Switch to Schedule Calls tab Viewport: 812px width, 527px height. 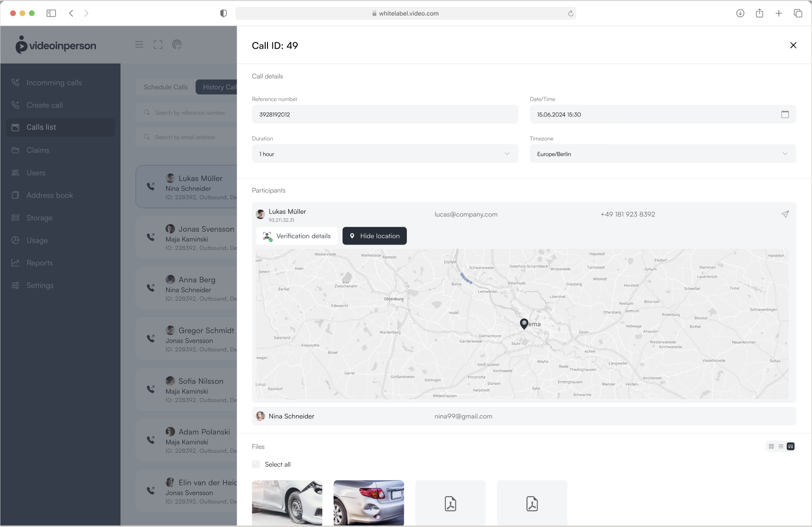click(166, 87)
